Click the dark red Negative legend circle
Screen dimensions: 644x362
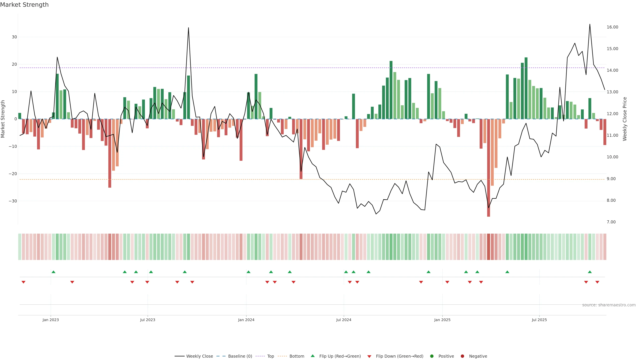pyautogui.click(x=462, y=356)
